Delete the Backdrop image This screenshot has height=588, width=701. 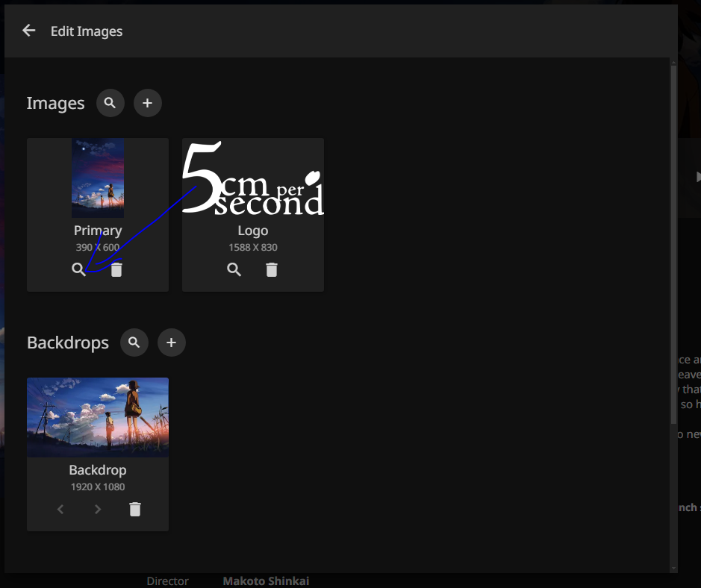135,510
